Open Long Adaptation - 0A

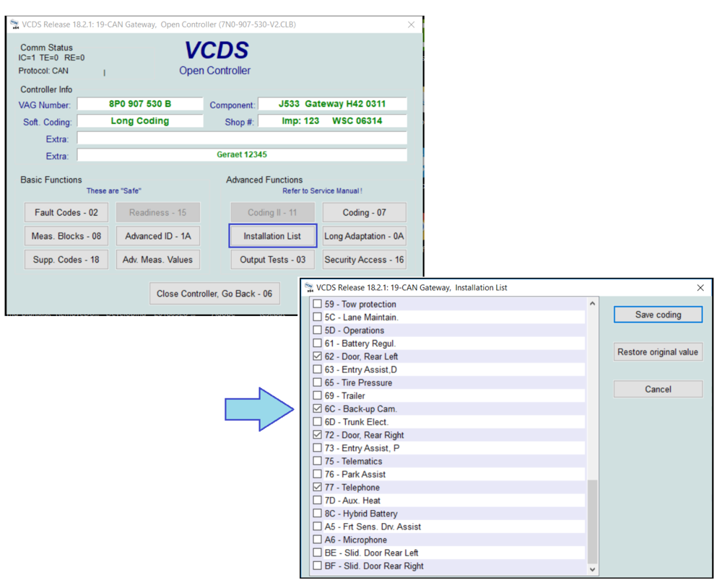click(x=364, y=236)
